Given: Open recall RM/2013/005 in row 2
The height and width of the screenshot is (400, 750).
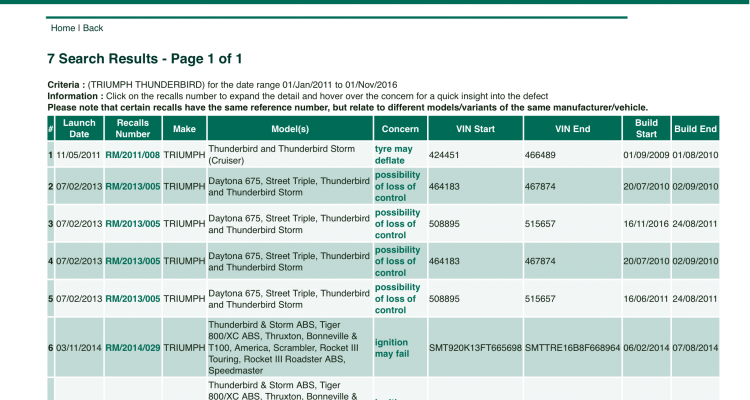Looking at the screenshot, I should point(132,187).
